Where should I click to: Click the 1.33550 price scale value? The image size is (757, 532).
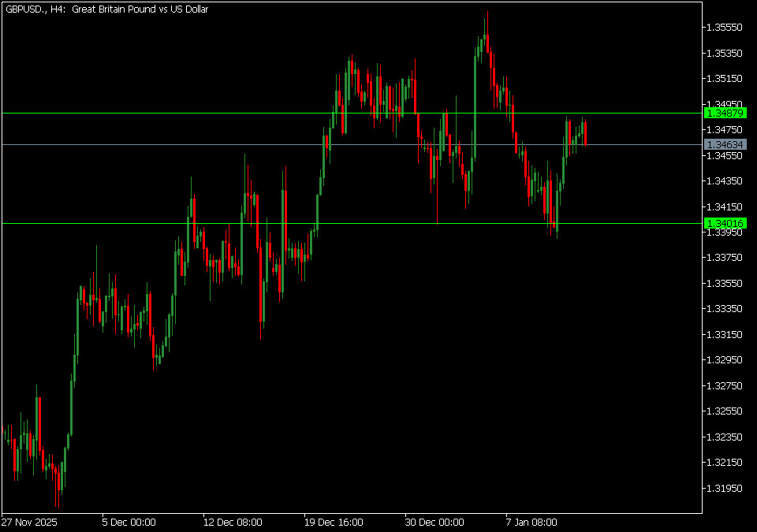[724, 283]
